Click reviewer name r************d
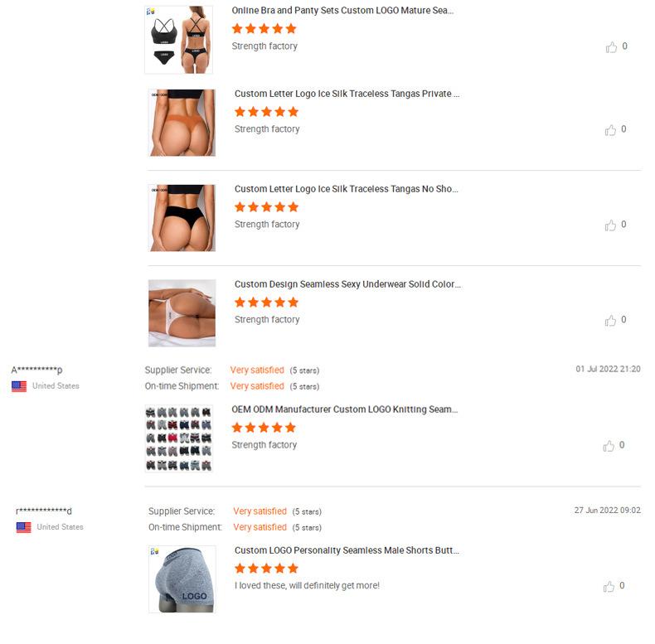Screen dimensions: 655x644 [x=44, y=511]
